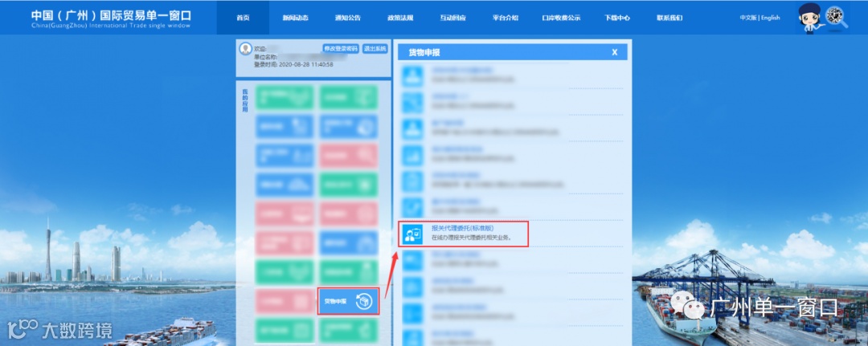The height and width of the screenshot is (346, 868).
Task: Click the 退出系统 logout button
Action: (375, 49)
